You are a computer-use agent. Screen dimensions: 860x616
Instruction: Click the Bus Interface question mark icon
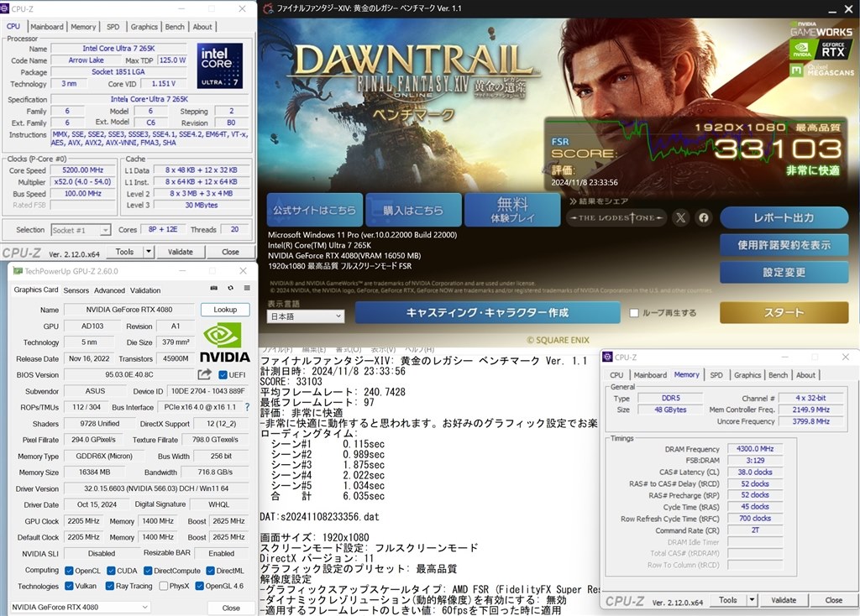point(247,408)
